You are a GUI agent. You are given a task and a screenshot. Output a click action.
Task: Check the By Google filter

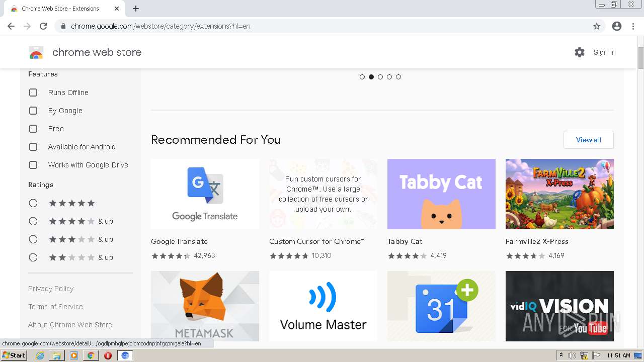coord(33,111)
